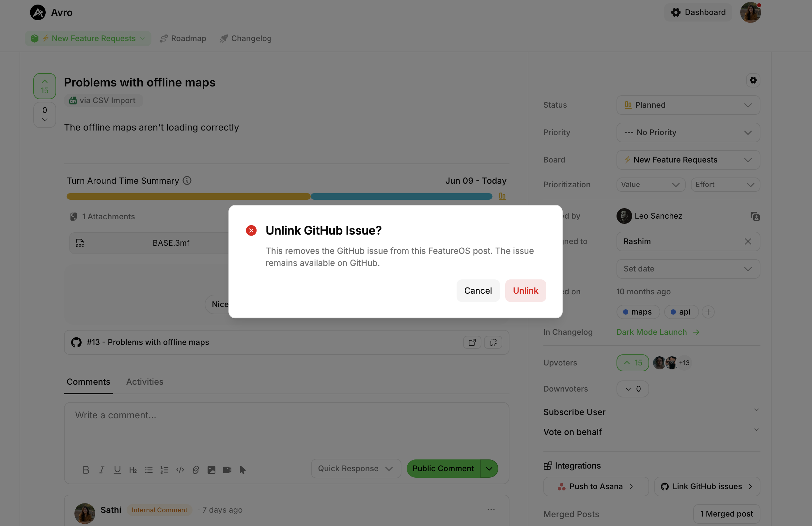Image resolution: width=812 pixels, height=526 pixels.
Task: Click the yellow segment of turnaround bar
Action: coord(188,196)
